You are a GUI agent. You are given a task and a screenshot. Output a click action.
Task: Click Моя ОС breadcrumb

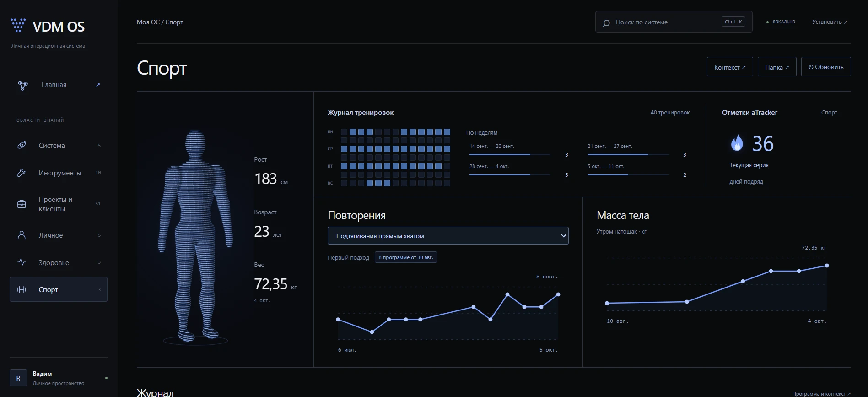[x=148, y=22]
